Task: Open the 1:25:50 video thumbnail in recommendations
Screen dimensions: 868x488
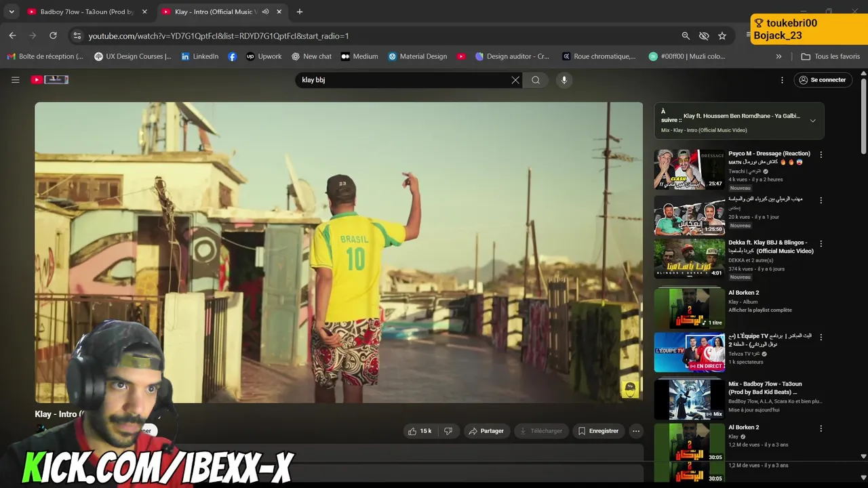Action: (x=689, y=214)
